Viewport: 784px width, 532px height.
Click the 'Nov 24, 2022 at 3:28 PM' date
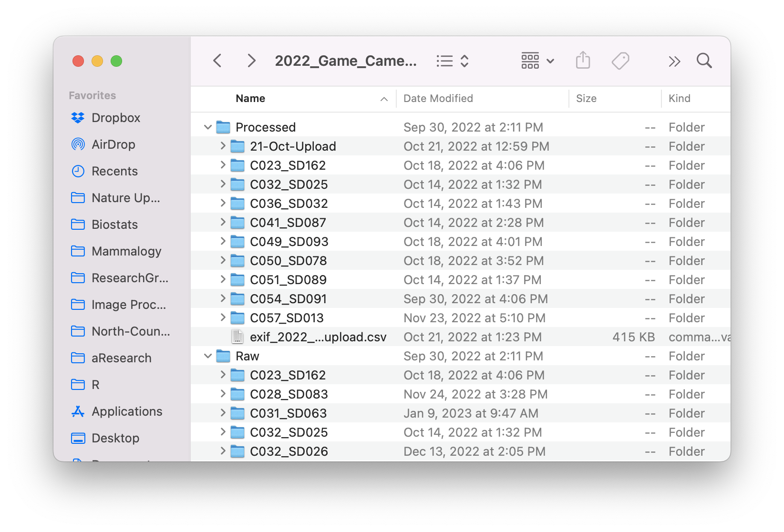(x=475, y=394)
